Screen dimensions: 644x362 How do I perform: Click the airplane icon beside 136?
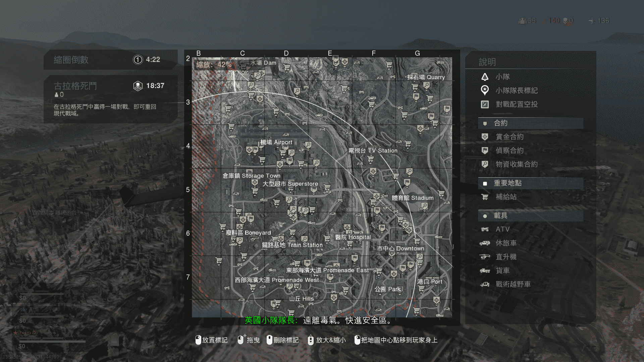click(592, 21)
